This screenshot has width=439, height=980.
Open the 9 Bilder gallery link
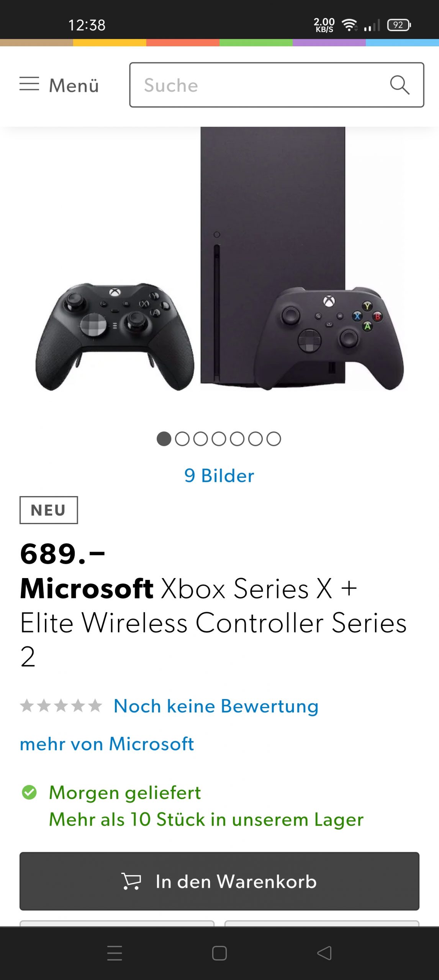click(x=219, y=476)
